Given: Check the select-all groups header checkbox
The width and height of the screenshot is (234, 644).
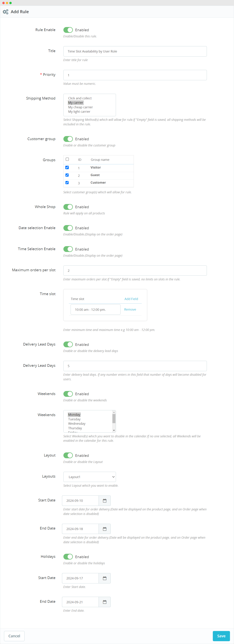Looking at the screenshot, I should click(67, 159).
